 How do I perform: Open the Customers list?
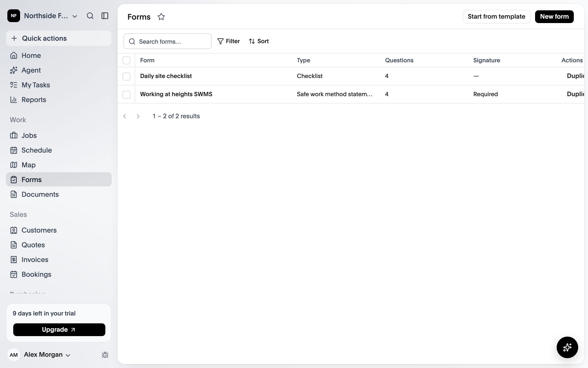[x=59, y=230]
